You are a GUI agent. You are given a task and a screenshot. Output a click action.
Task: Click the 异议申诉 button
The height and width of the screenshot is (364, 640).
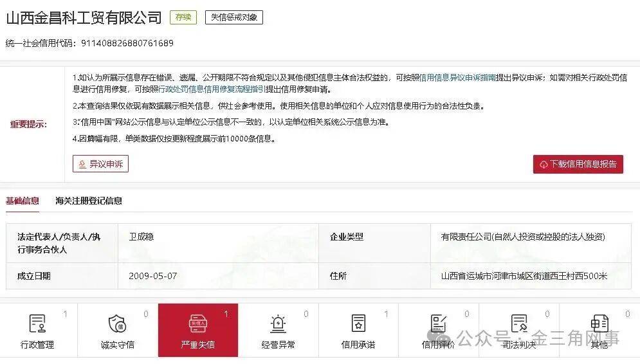[100, 164]
